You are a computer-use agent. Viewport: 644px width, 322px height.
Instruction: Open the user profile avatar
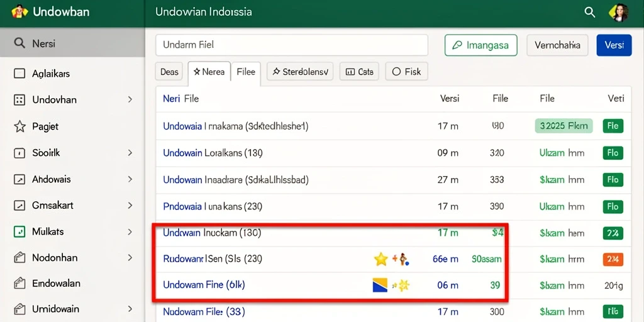(x=619, y=13)
